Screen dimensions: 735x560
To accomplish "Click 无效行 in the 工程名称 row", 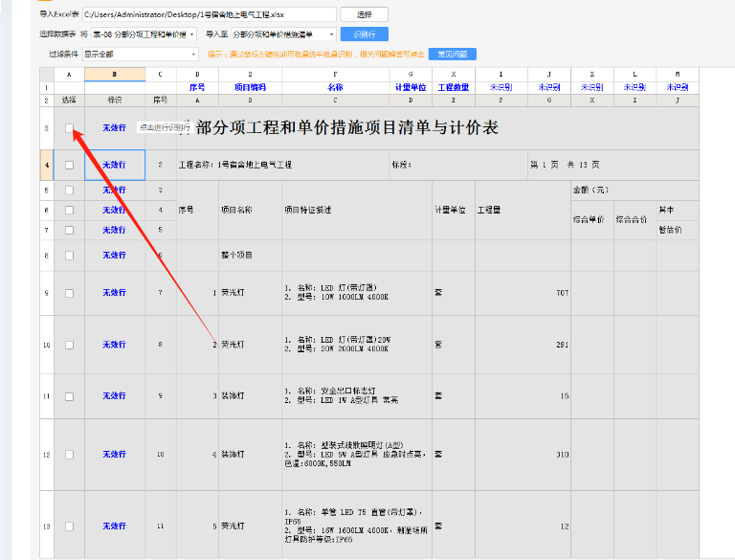I will click(115, 165).
